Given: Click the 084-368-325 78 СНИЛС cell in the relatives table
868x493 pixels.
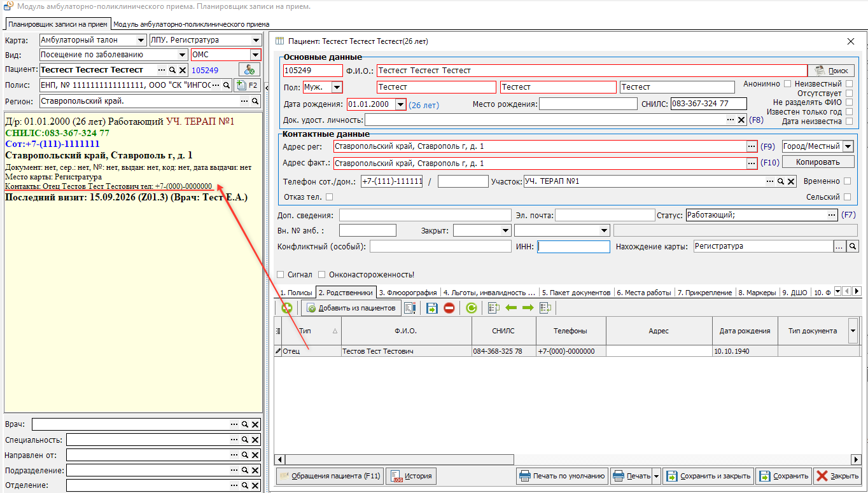Looking at the screenshot, I should [x=504, y=351].
